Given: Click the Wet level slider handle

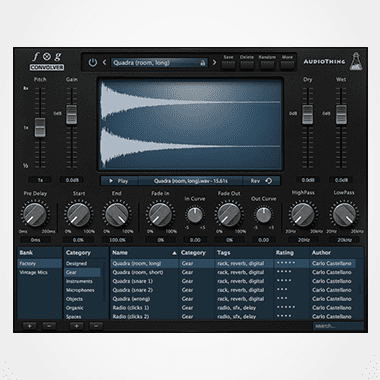Looking at the screenshot, I should point(341,114).
